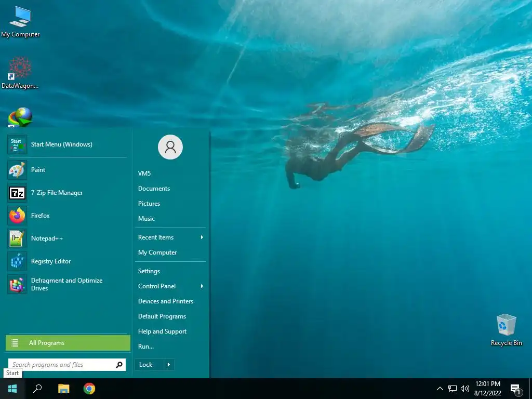This screenshot has width=532, height=399.
Task: Click the Registry Editor label
Action: click(x=51, y=261)
